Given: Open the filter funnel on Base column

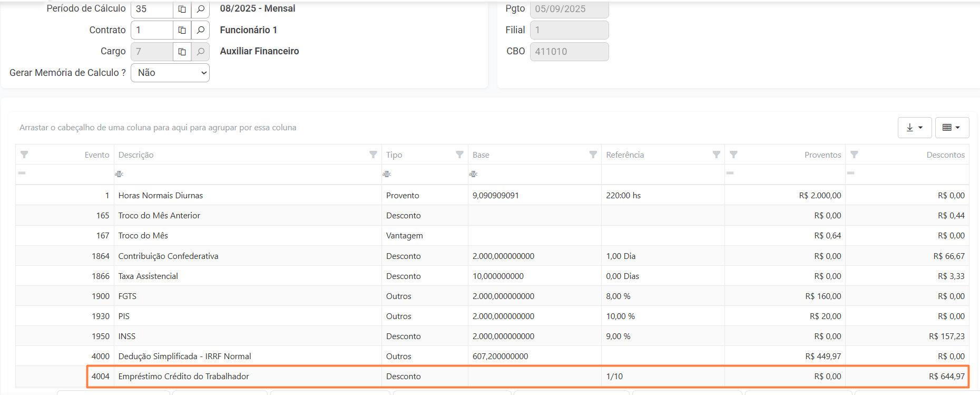Looking at the screenshot, I should point(593,155).
